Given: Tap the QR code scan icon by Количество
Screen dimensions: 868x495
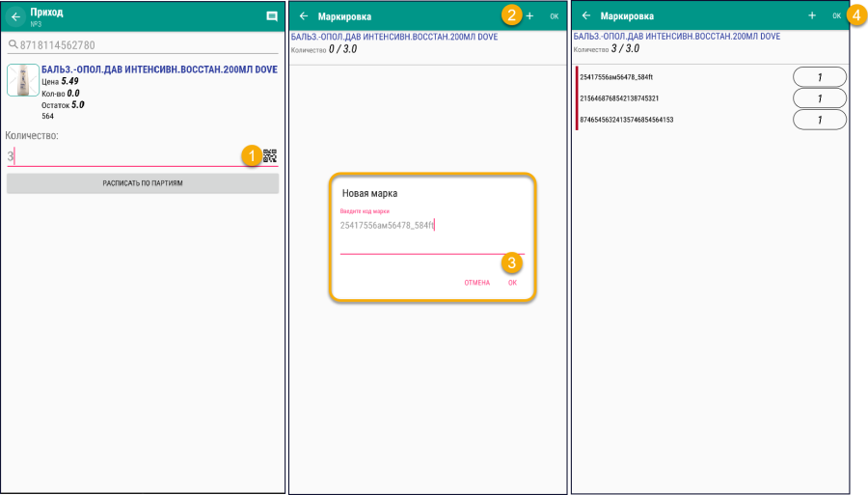Looking at the screenshot, I should [x=270, y=155].
